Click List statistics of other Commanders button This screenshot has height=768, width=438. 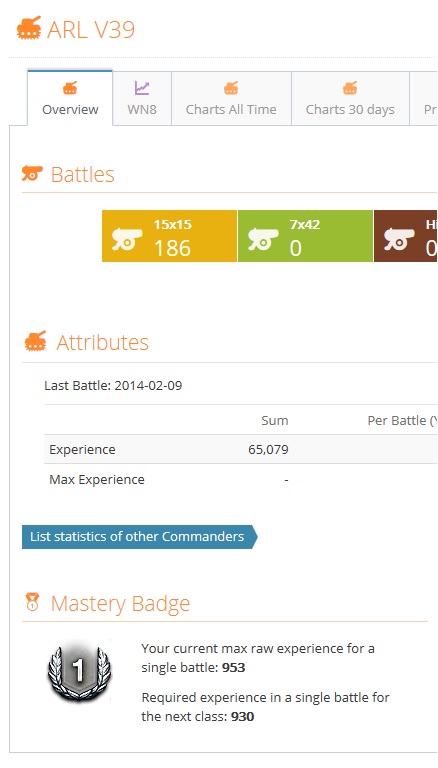click(140, 536)
